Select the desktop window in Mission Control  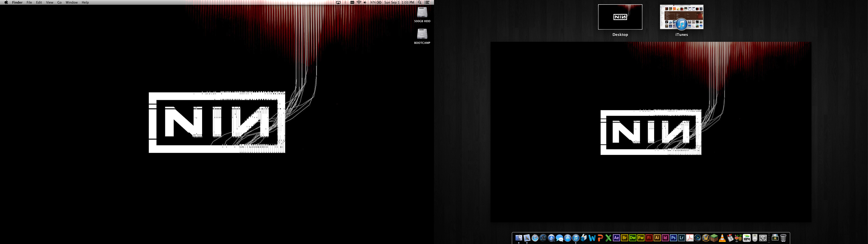(651, 132)
